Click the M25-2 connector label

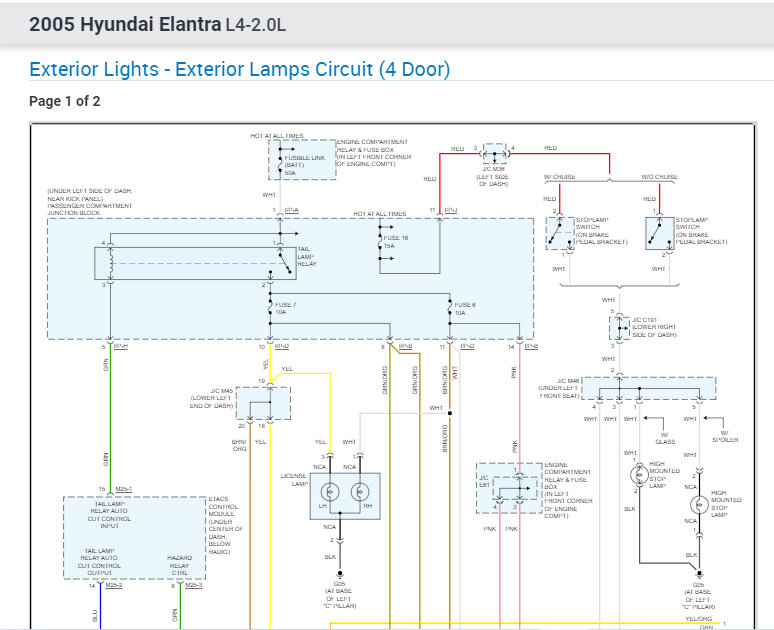point(114,585)
